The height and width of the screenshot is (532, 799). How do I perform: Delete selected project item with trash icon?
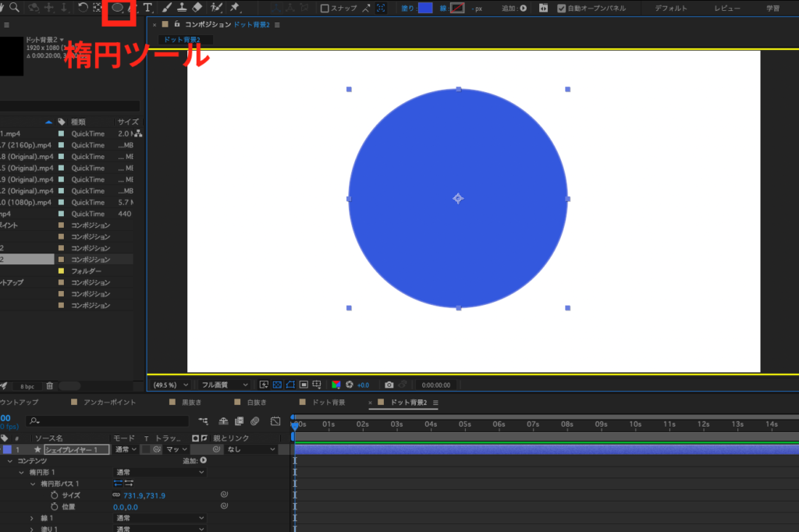pyautogui.click(x=50, y=385)
